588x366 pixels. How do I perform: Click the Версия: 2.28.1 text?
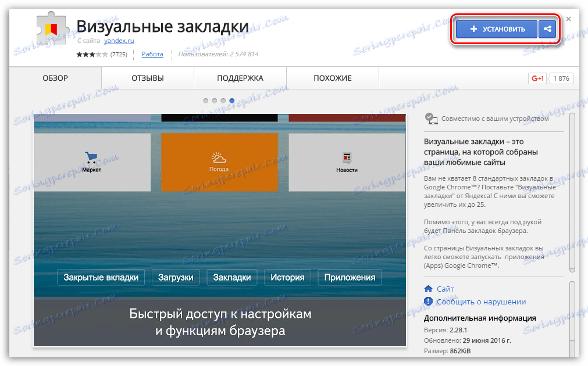coord(446,330)
